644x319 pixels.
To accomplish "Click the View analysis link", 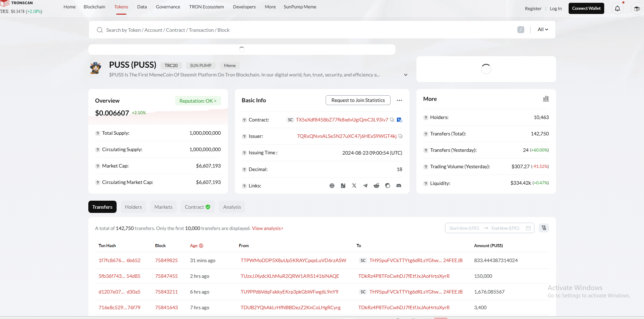I will (x=268, y=228).
